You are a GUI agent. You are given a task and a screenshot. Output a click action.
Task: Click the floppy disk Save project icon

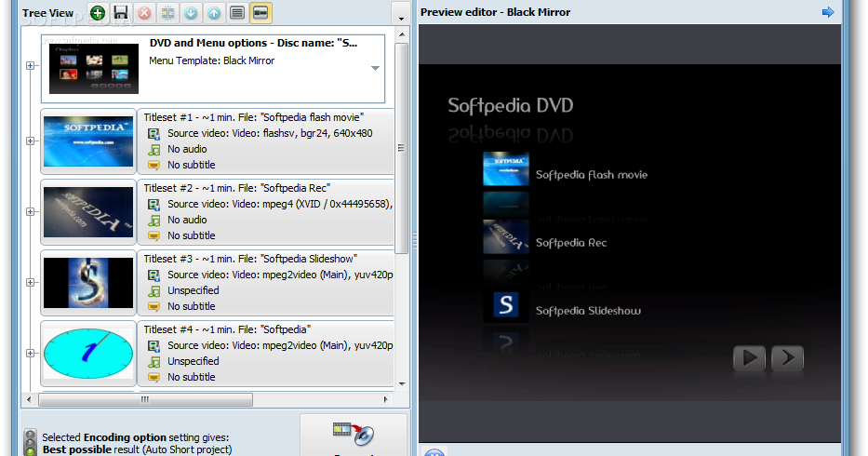pos(121,13)
